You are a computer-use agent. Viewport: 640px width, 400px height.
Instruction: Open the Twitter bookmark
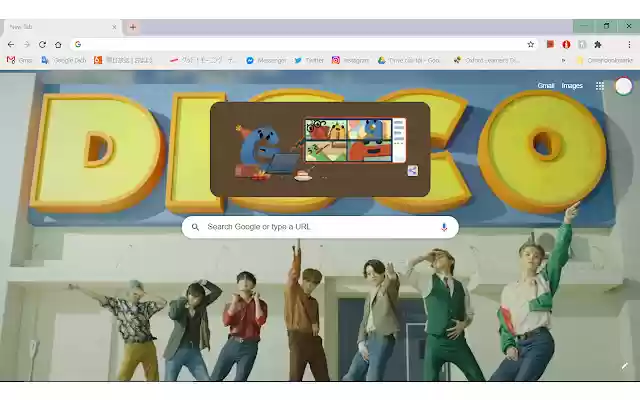click(x=309, y=60)
